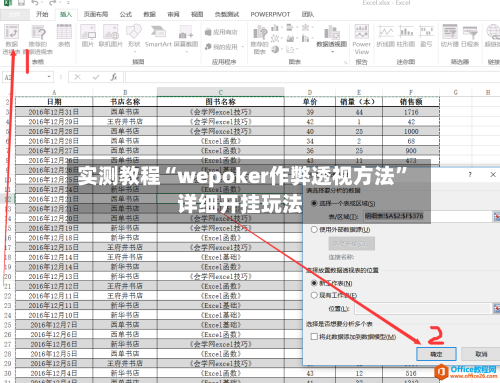Click the 位置 location input field
The height and width of the screenshot is (383, 500).
coord(423,308)
